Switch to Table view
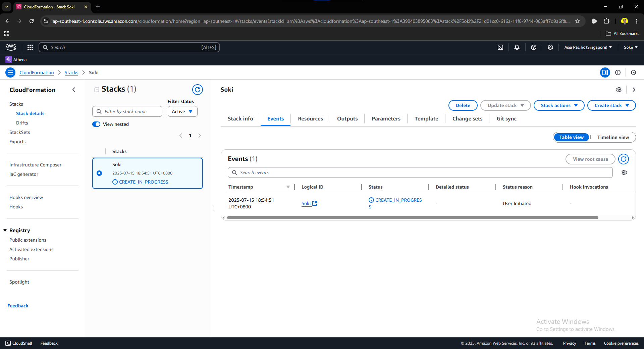The width and height of the screenshot is (644, 349). [571, 137]
